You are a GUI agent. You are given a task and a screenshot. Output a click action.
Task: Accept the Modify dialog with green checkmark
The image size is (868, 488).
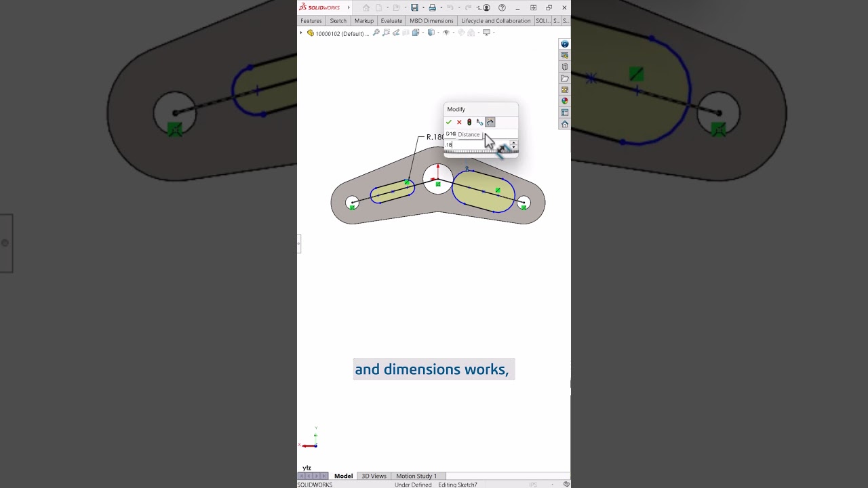coord(449,122)
